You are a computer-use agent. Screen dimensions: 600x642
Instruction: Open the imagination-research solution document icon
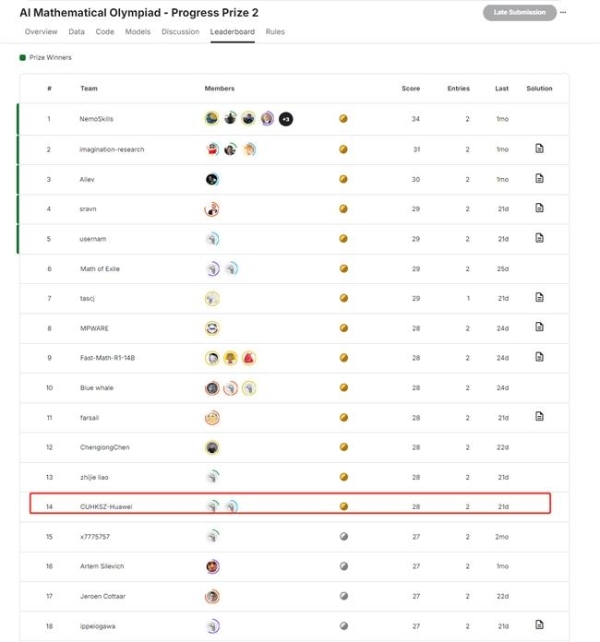tap(539, 149)
